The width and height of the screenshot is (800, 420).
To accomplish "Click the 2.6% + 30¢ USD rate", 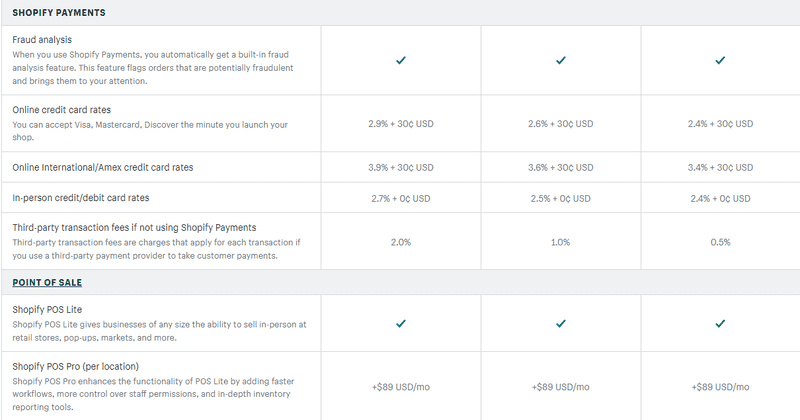I will [561, 123].
